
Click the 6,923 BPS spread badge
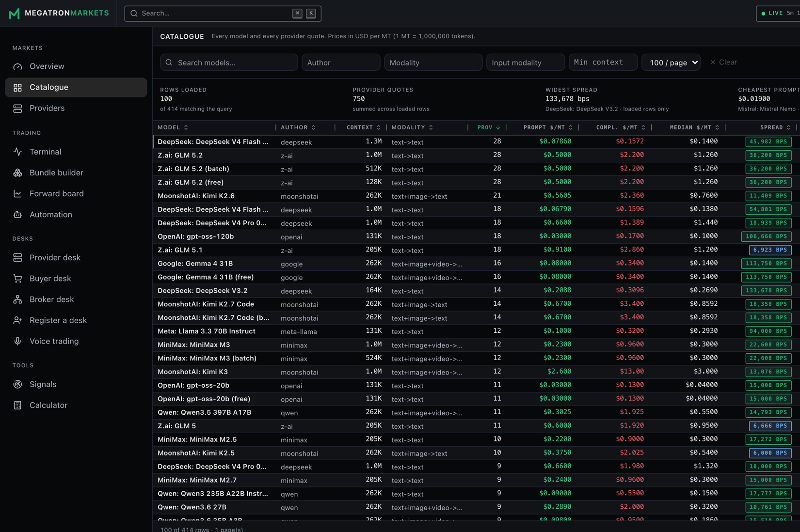tap(770, 250)
